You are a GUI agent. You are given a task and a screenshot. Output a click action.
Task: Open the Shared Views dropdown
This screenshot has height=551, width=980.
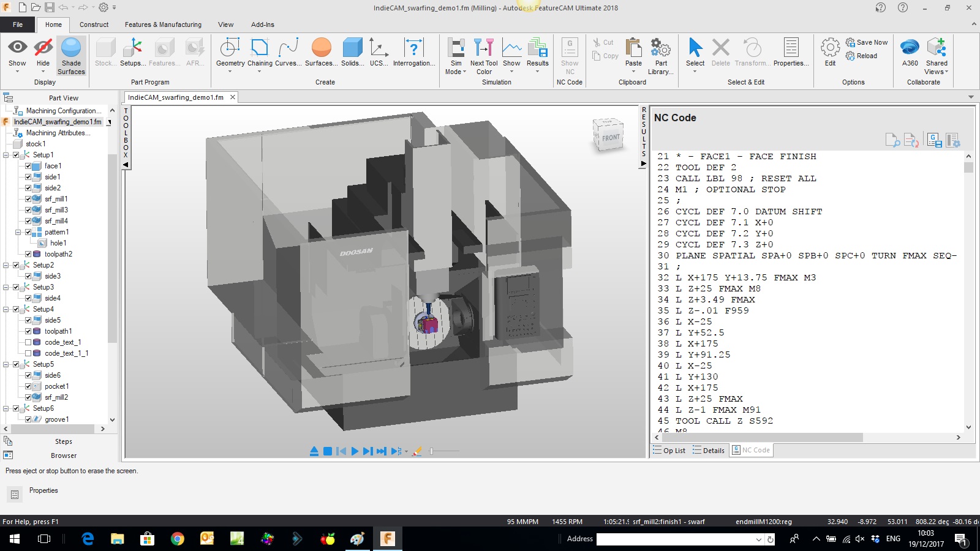coord(937,56)
